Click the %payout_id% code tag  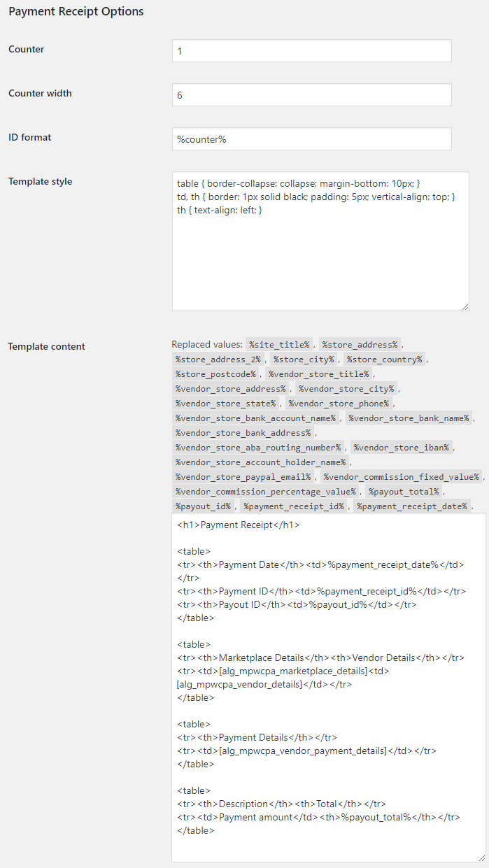pyautogui.click(x=203, y=506)
